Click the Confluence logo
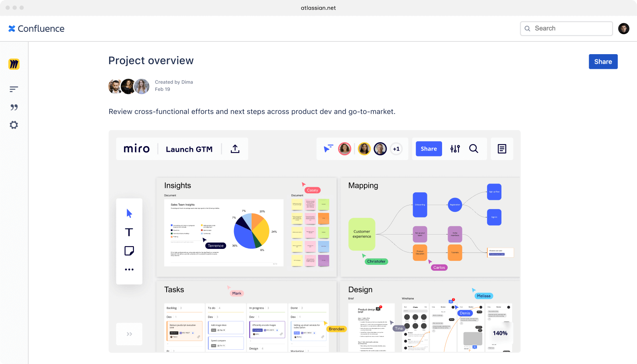Image resolution: width=637 pixels, height=364 pixels. pyautogui.click(x=36, y=29)
